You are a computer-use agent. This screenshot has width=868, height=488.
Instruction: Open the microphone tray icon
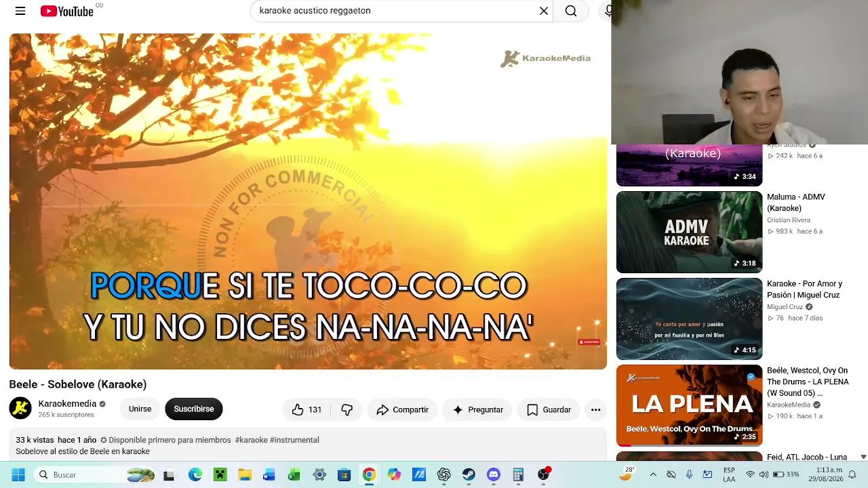[690, 474]
